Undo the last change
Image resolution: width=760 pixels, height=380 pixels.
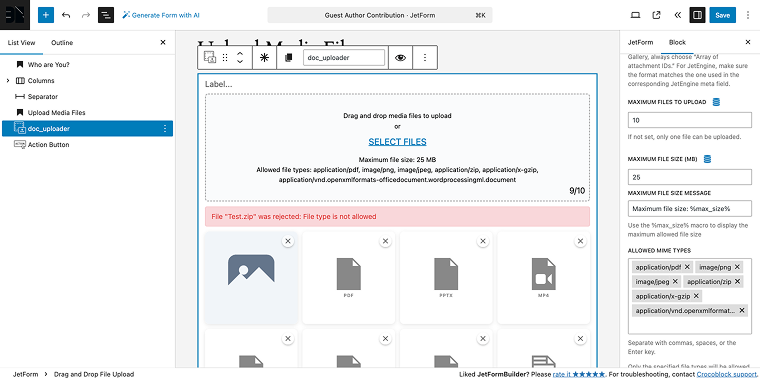point(66,15)
